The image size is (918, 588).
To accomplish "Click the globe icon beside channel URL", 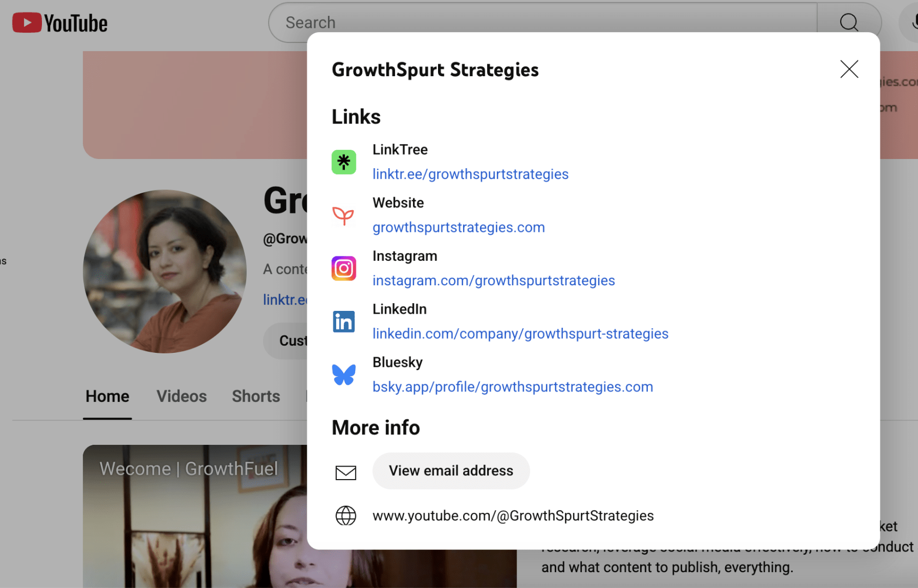I will pyautogui.click(x=346, y=516).
